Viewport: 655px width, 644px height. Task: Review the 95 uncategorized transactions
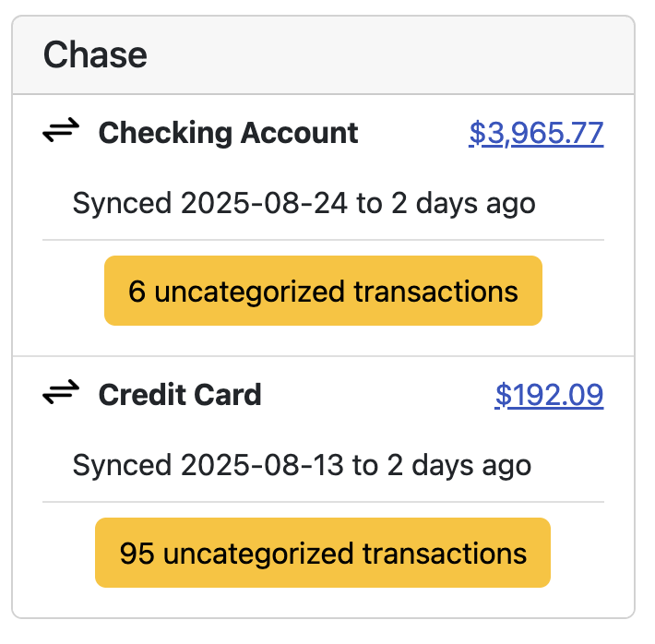pyautogui.click(x=323, y=554)
